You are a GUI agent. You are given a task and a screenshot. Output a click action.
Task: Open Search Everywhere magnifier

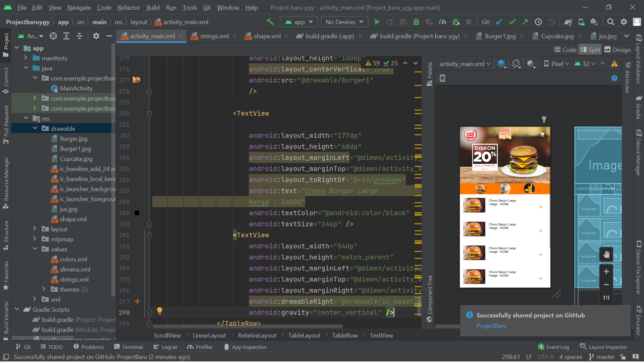pos(610,21)
